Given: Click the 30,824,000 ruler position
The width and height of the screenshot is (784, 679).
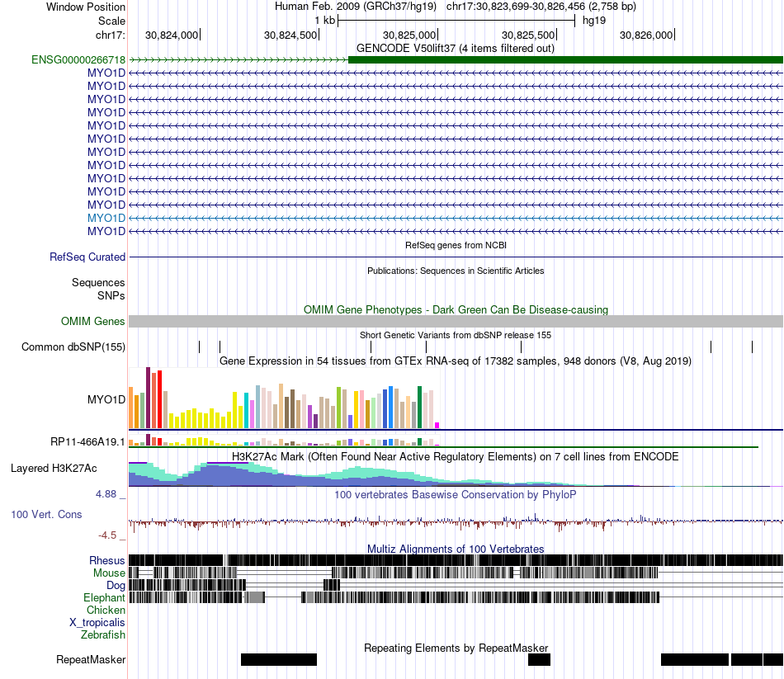Looking at the screenshot, I should [x=172, y=35].
